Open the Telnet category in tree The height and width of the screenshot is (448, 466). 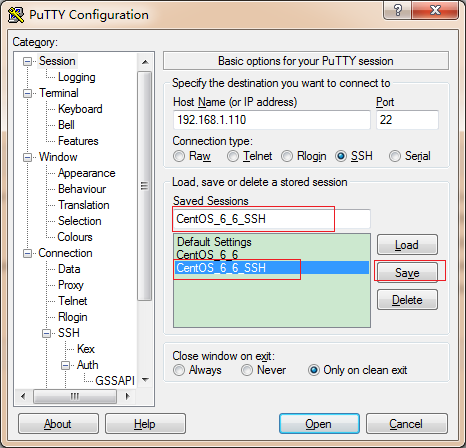tap(72, 301)
